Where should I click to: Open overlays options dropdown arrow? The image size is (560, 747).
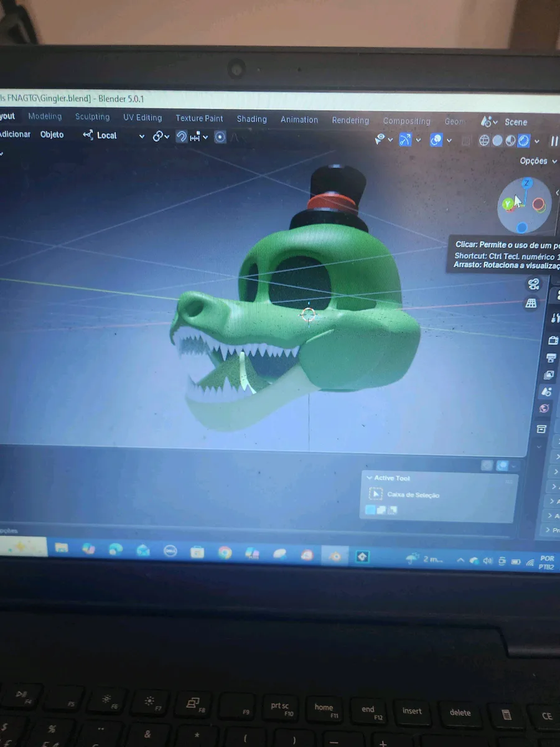(449, 141)
